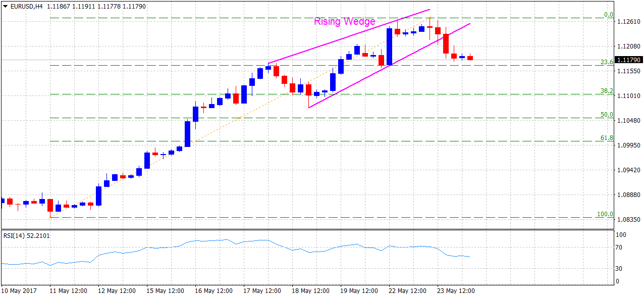Image resolution: width=644 pixels, height=297 pixels.
Task: Click the 12 May 12:00 time label
Action: 117,291
